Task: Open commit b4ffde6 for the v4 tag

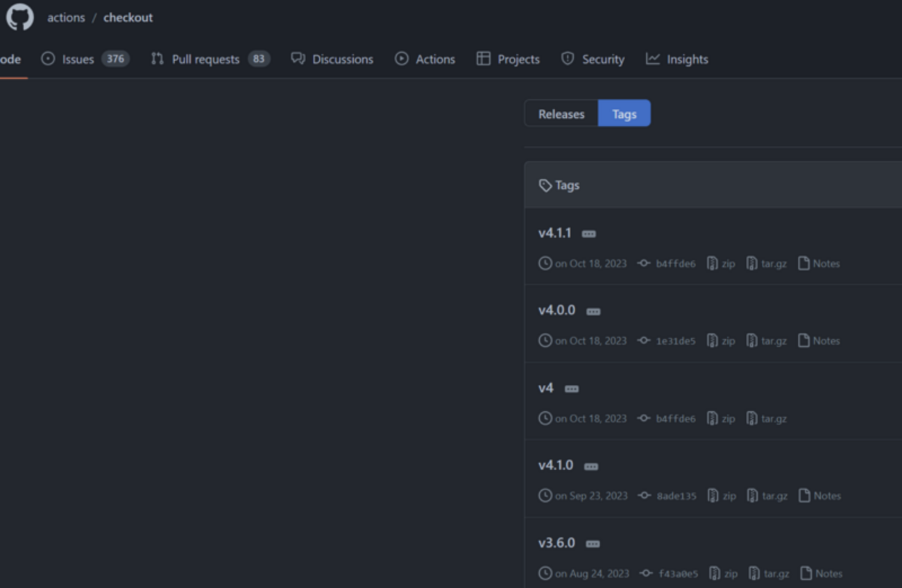Action: coord(667,418)
